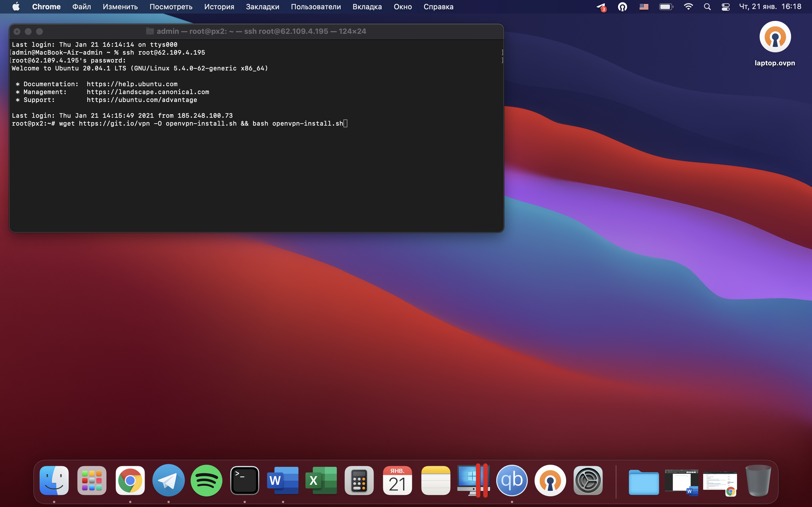This screenshot has height=507, width=812.
Task: Open Microsoft Excel from the dock
Action: click(321, 481)
